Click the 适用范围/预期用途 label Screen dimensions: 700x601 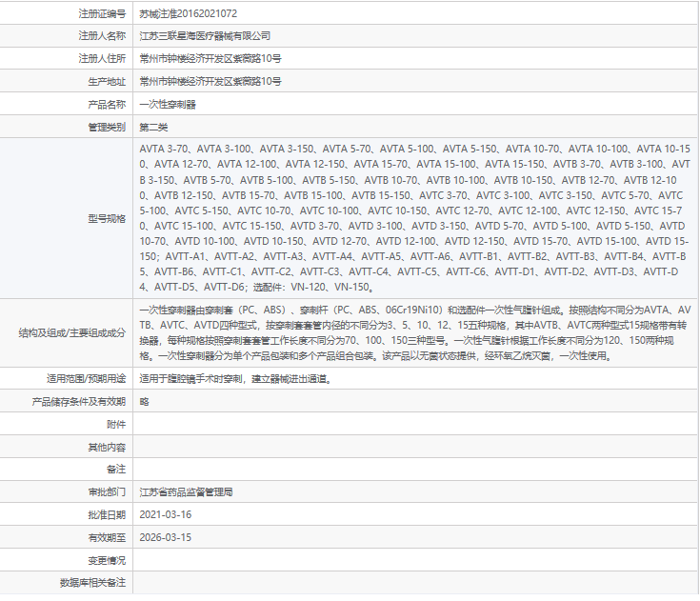tap(87, 379)
